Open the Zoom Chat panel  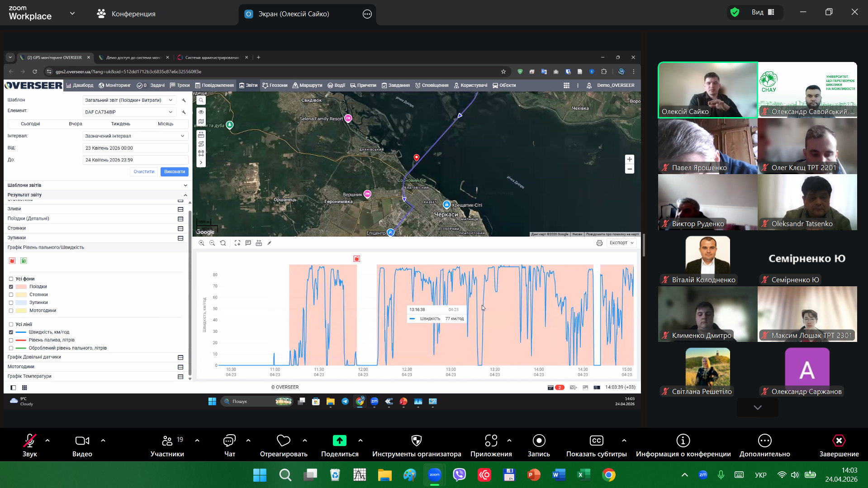229,441
